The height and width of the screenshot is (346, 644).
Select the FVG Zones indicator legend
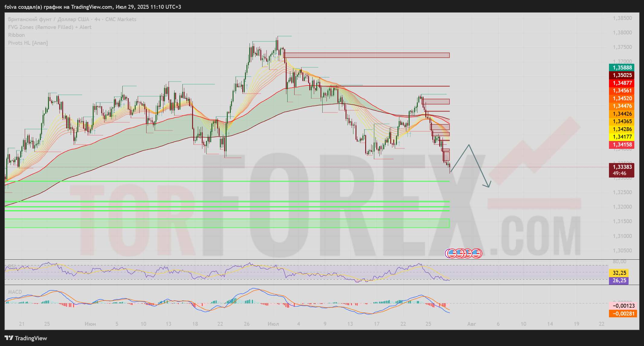[50, 27]
